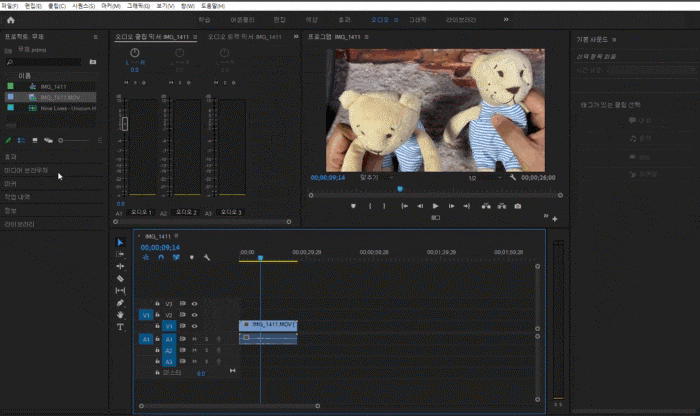Screen dimensions: 700x416
Task: Go to In point in Program monitor
Action: click(404, 206)
